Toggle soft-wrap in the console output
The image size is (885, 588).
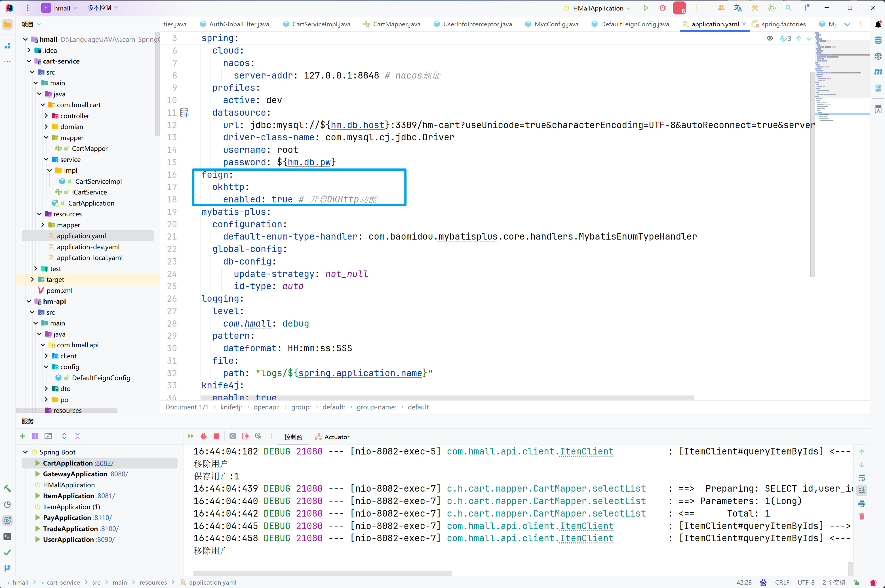tap(861, 478)
